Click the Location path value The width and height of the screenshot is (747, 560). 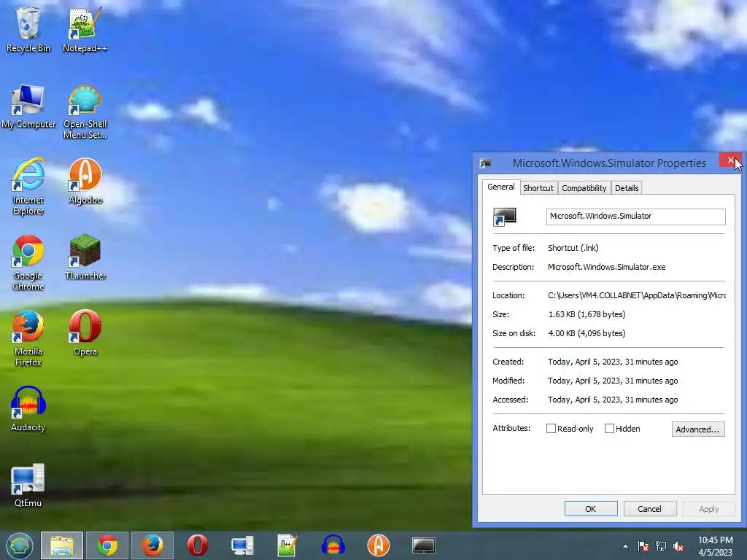636,295
